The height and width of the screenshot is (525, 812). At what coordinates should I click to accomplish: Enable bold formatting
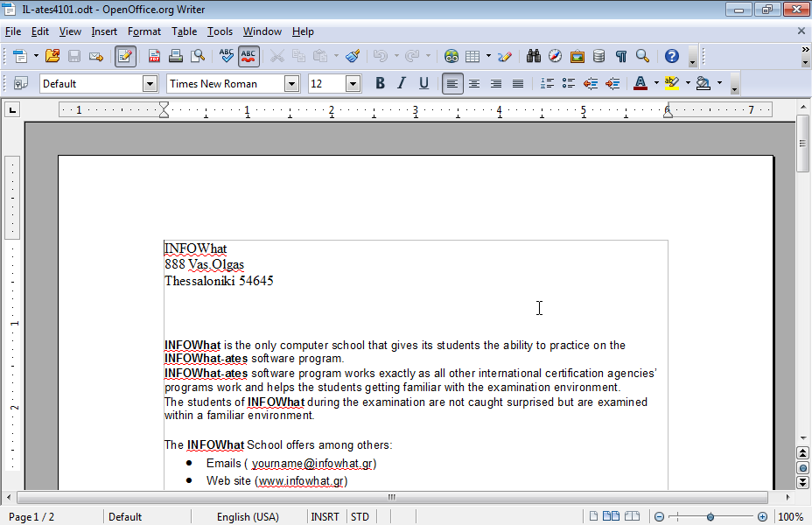point(380,83)
